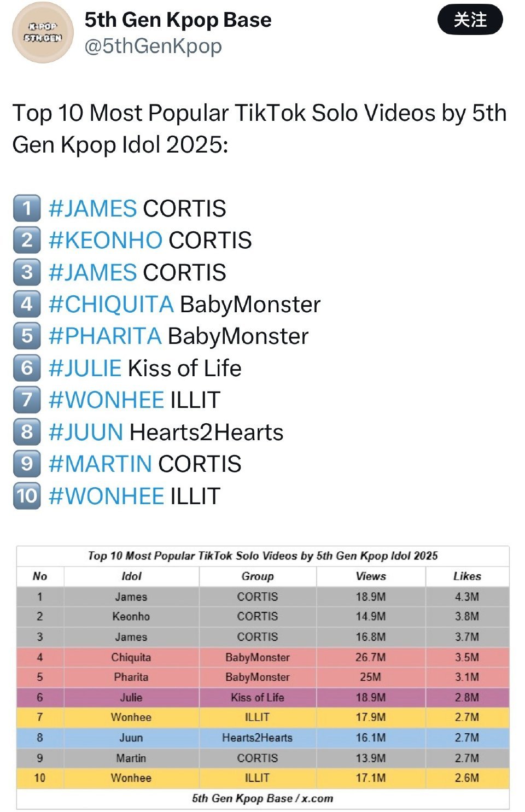This screenshot has height=812, width=525.
Task: Open the #WONHEE hashtag in rank 10
Action: (x=106, y=496)
